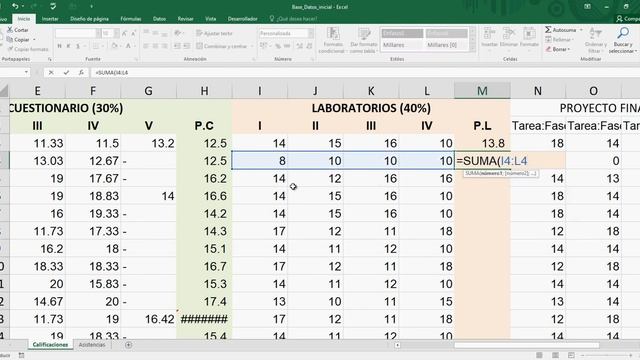The image size is (640, 360).
Task: Toggle bold N formatting
Action: pyautogui.click(x=59, y=46)
